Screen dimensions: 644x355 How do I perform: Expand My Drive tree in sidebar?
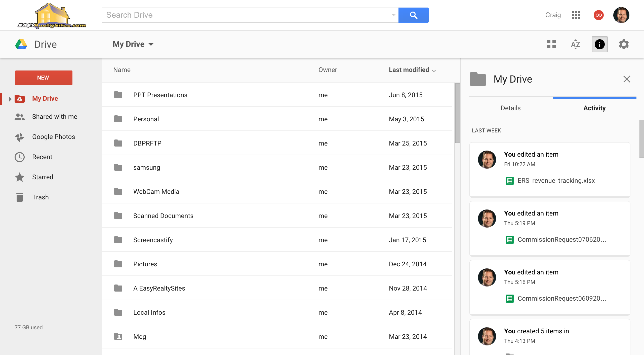pyautogui.click(x=10, y=98)
